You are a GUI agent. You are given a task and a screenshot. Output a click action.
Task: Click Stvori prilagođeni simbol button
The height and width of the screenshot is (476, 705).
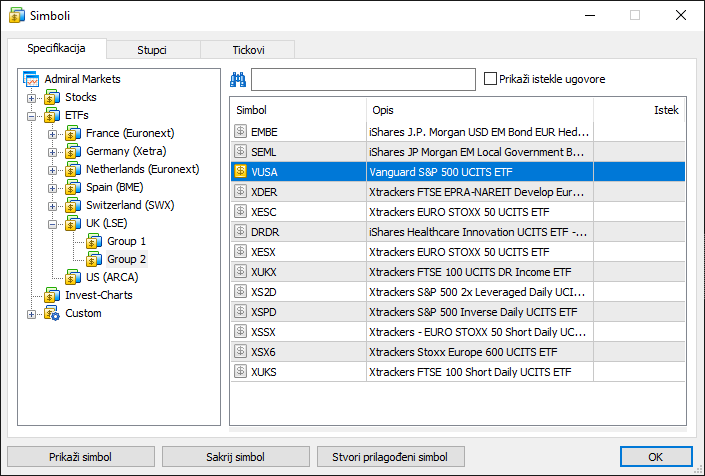tap(390, 457)
